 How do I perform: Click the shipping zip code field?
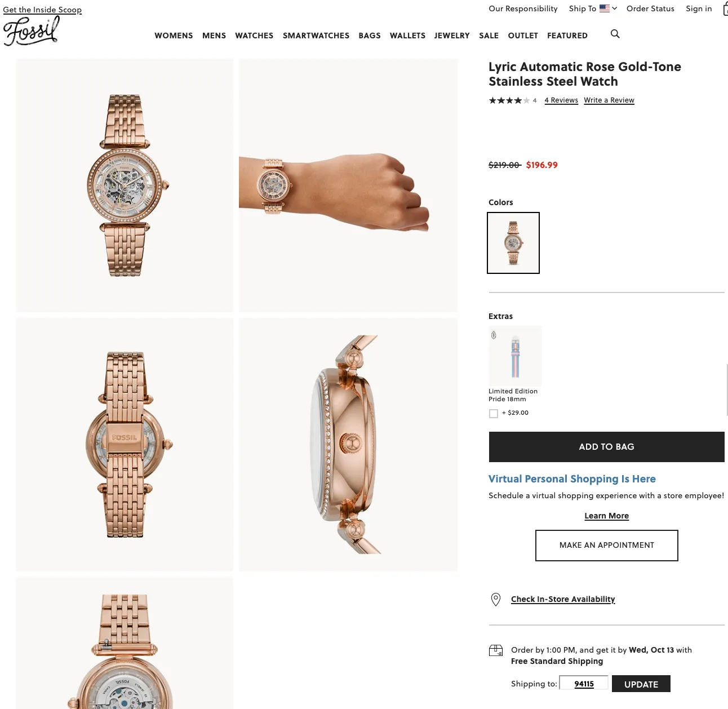pos(584,684)
